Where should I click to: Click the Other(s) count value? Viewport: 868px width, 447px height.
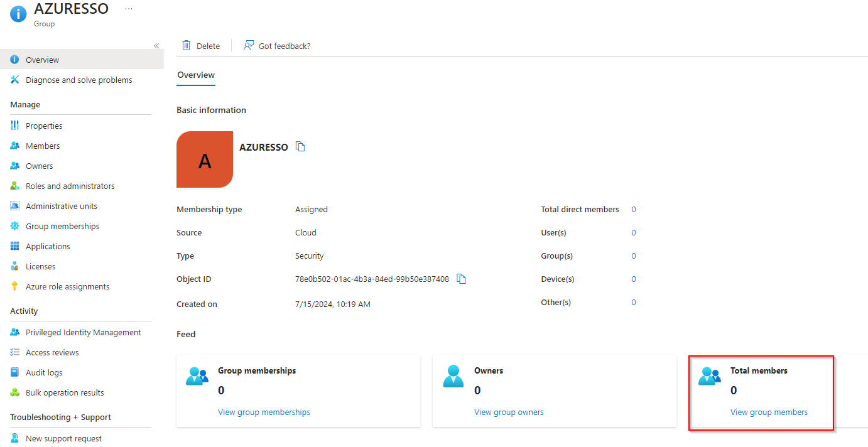tap(634, 302)
